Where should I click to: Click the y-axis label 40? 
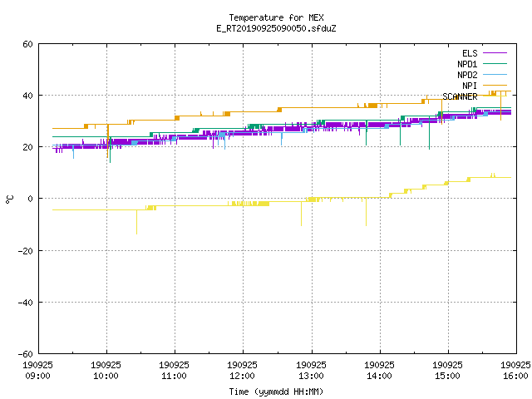pos(27,96)
